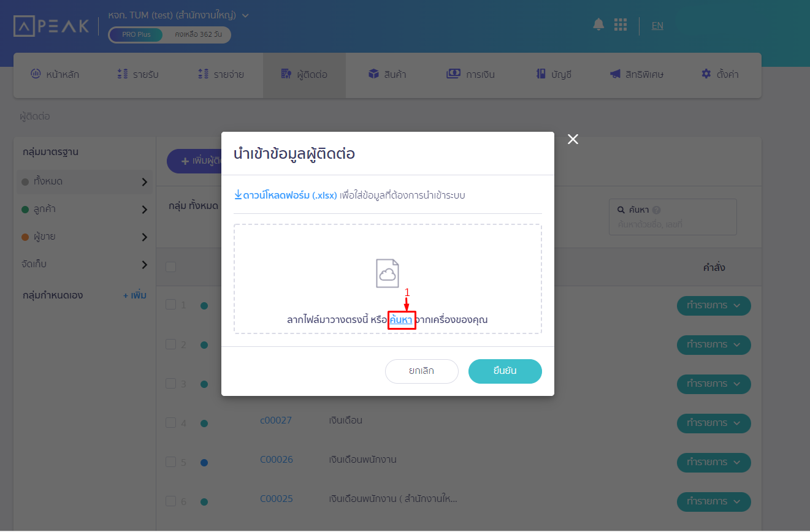Select ทั้งหมด group in sidebar

[83, 182]
